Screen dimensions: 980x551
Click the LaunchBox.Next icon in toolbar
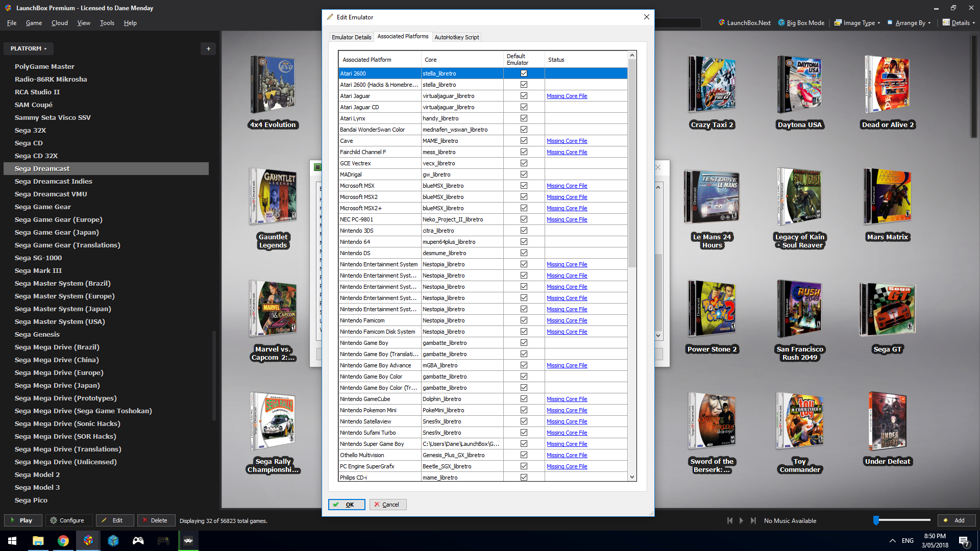click(x=721, y=22)
